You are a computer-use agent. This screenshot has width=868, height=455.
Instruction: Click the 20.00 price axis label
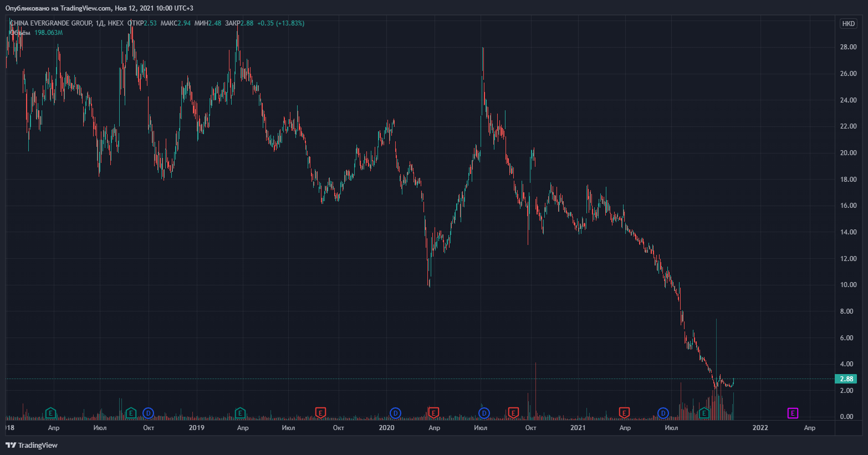[848, 153]
